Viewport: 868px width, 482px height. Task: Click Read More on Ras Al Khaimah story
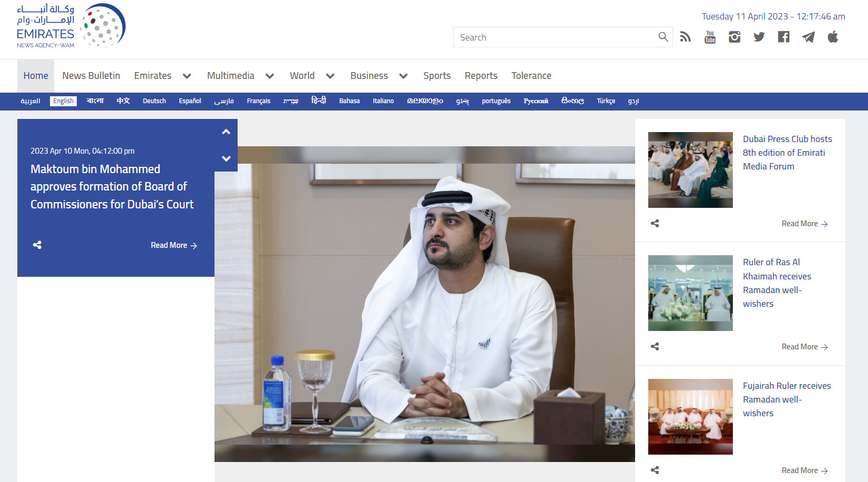tap(804, 347)
